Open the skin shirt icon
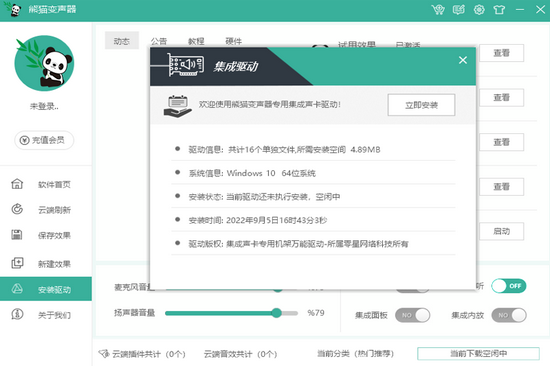Viewport: 550px width, 366px height. (499, 9)
